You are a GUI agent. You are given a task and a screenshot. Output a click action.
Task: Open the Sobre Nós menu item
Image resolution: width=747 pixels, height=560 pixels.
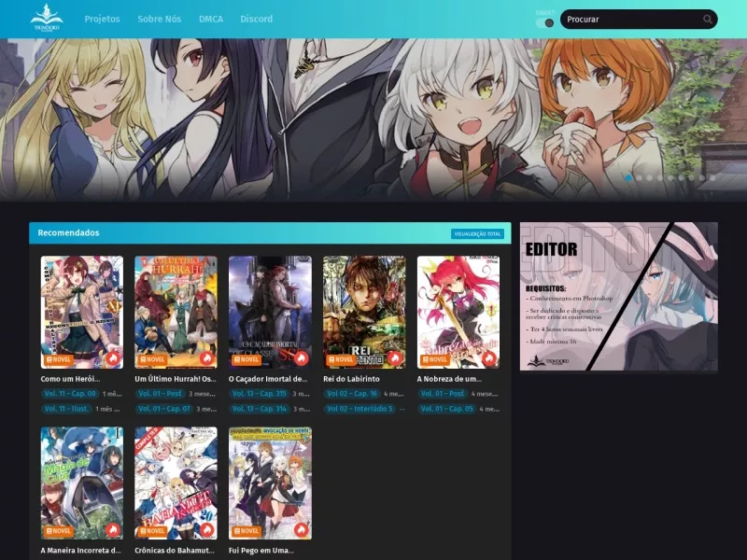coord(159,19)
